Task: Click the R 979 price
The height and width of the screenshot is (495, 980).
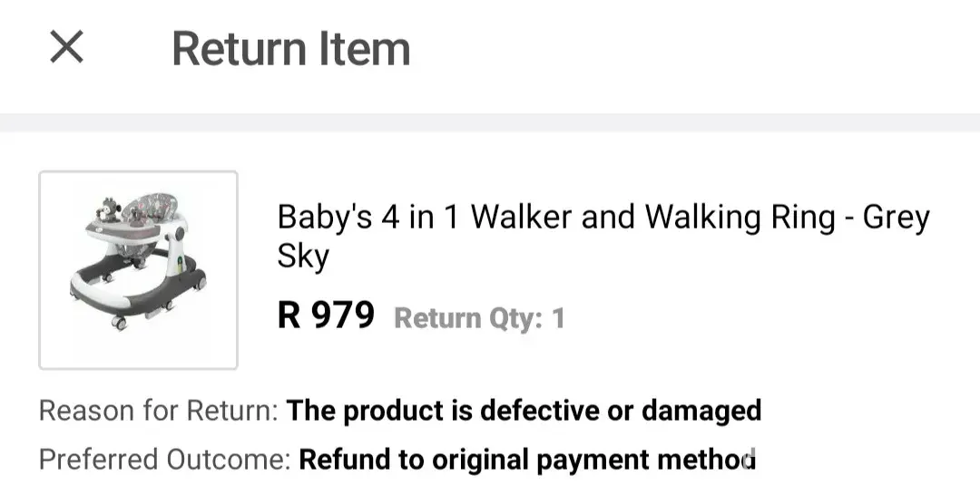Action: point(326,315)
